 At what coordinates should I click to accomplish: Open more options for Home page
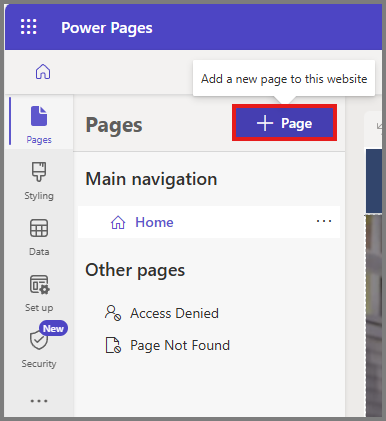tap(324, 221)
